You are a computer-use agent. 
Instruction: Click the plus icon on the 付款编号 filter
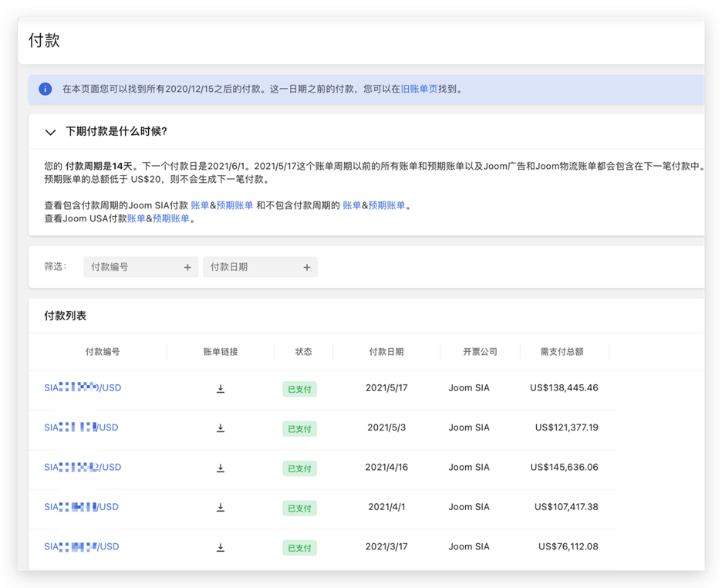click(187, 267)
